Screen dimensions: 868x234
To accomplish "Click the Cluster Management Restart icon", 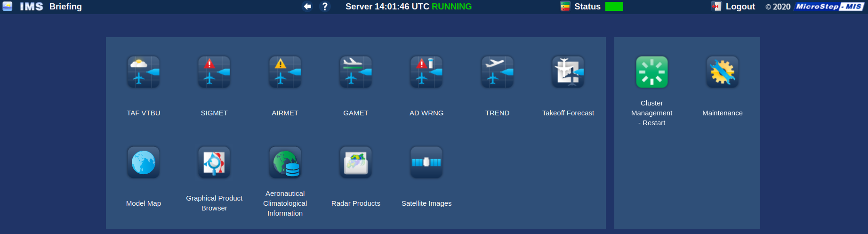I will [x=652, y=72].
